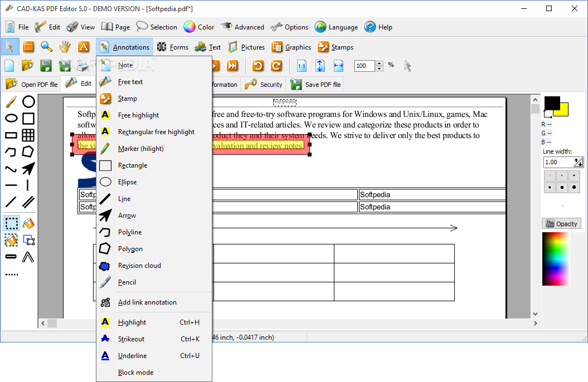Select the dotted line tool
588x382 pixels.
pyautogui.click(x=11, y=275)
